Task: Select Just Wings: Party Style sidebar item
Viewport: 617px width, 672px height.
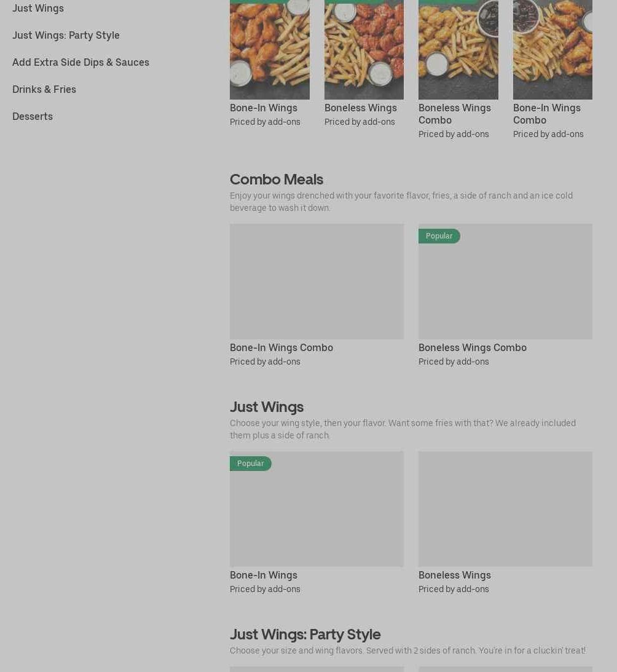Action: coord(66,35)
